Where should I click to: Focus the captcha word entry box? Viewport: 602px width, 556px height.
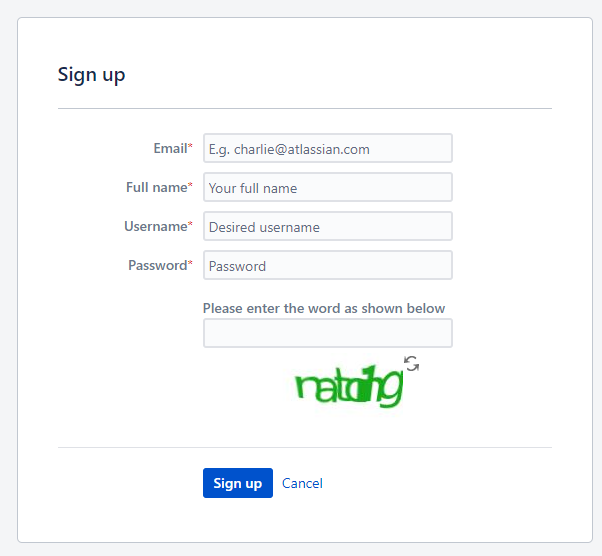tap(327, 333)
